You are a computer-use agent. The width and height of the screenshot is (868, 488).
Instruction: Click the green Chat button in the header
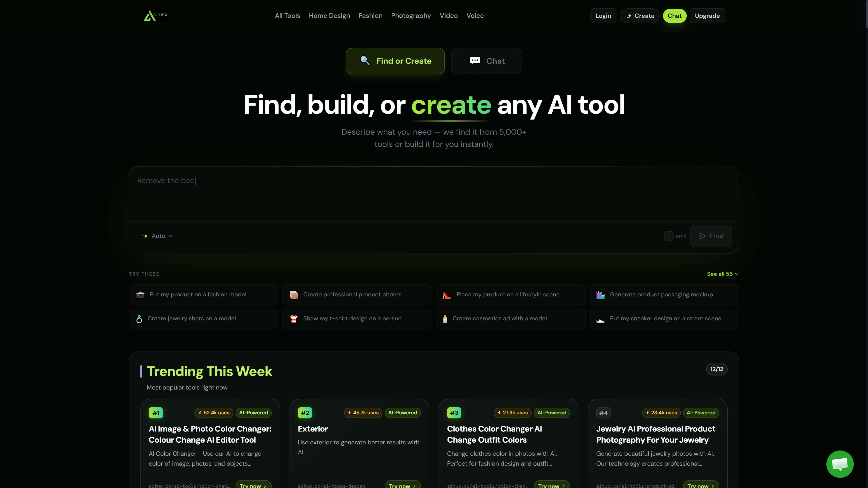tap(675, 16)
